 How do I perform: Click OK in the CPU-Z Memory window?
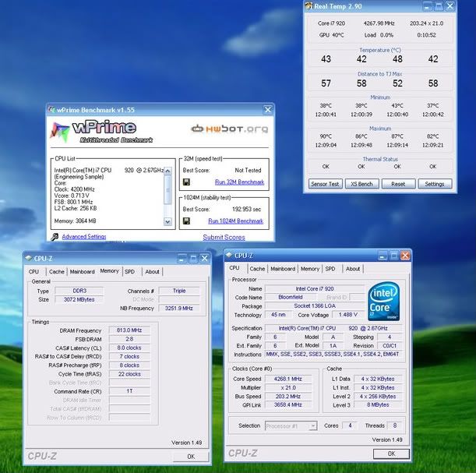point(191,457)
